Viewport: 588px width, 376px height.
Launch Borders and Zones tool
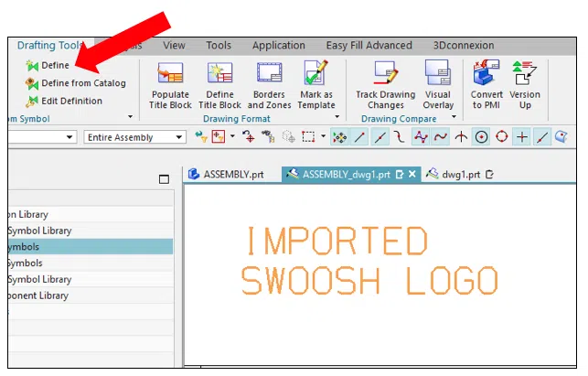(x=269, y=85)
